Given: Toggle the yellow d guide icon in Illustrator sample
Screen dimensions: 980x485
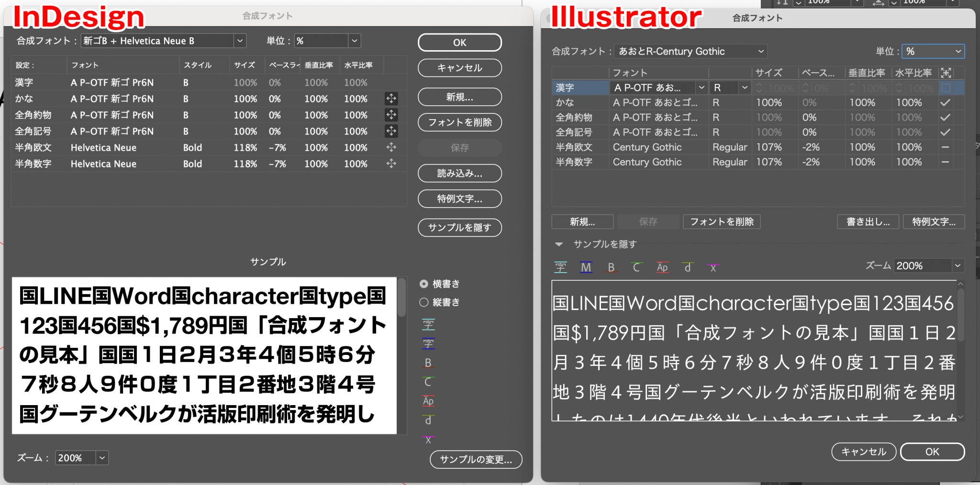Looking at the screenshot, I should (688, 267).
